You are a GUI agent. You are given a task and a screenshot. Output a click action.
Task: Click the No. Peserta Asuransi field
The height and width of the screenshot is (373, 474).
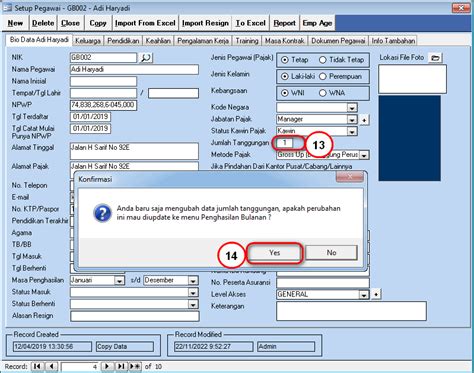tap(323, 283)
